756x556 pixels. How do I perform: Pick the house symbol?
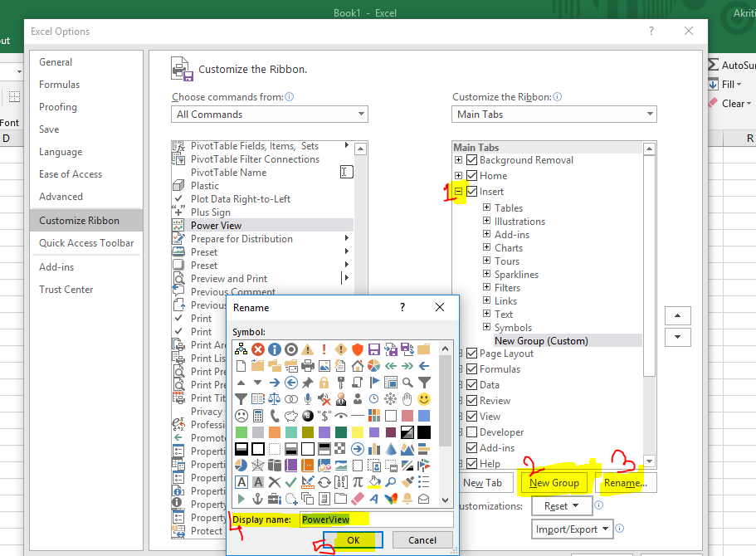[x=358, y=366]
